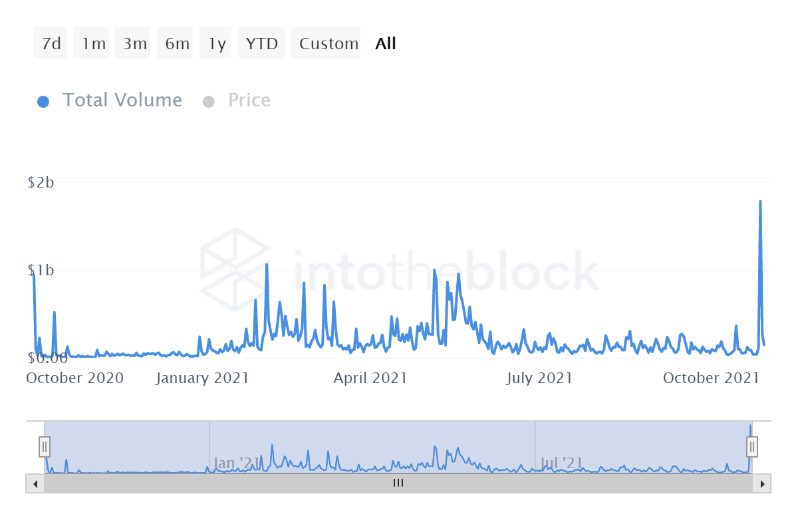Click the blue Total Volume legend dot
This screenshot has height=532, width=798.
[43, 102]
